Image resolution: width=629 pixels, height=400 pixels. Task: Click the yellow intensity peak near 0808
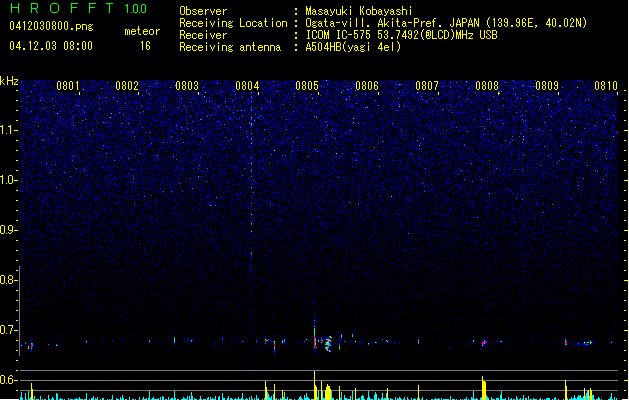[484, 388]
